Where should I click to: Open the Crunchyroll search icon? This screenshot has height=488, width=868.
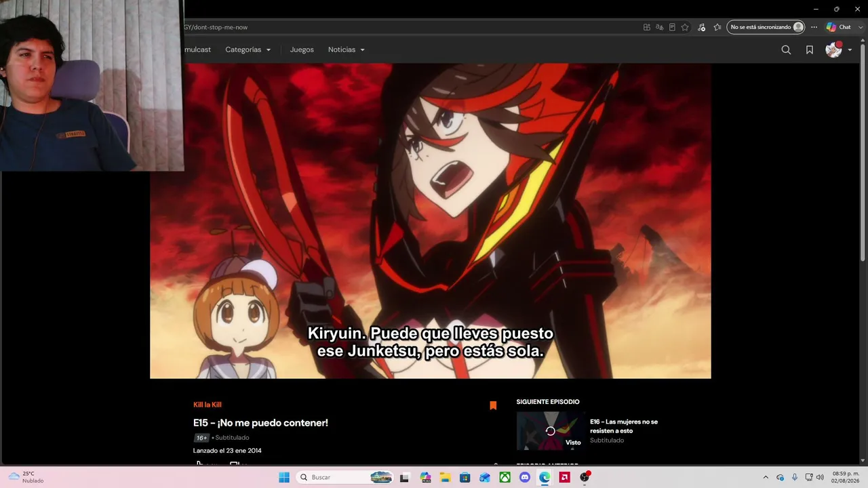(x=786, y=49)
